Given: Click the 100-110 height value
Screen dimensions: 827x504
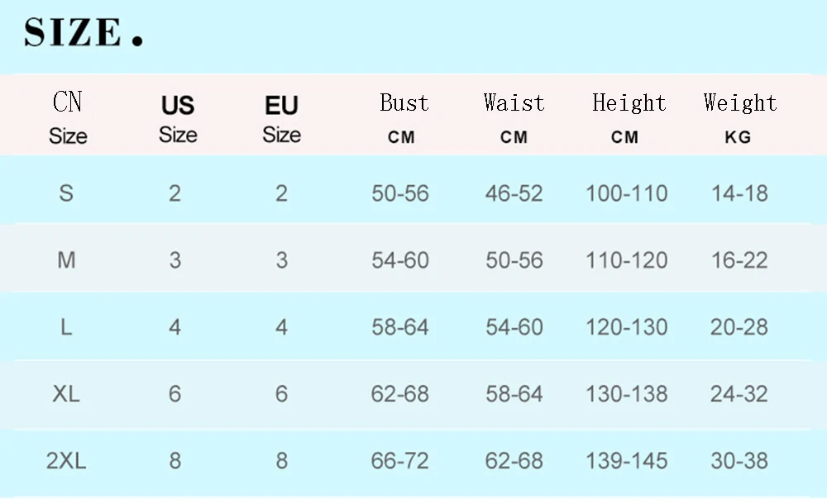Looking at the screenshot, I should click(626, 193).
